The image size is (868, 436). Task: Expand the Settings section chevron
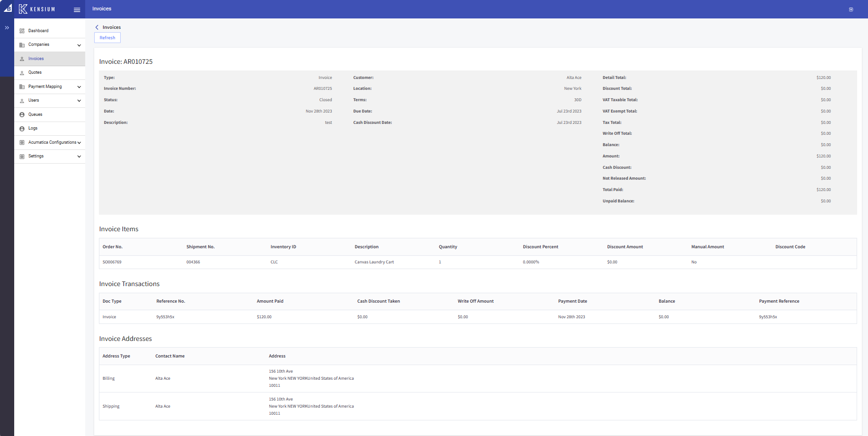pyautogui.click(x=79, y=156)
